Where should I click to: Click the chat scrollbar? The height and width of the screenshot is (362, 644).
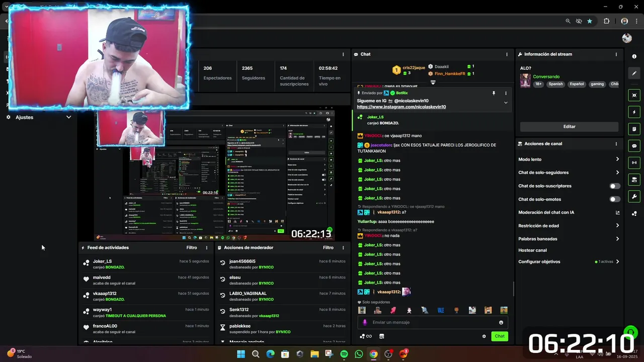pyautogui.click(x=513, y=288)
